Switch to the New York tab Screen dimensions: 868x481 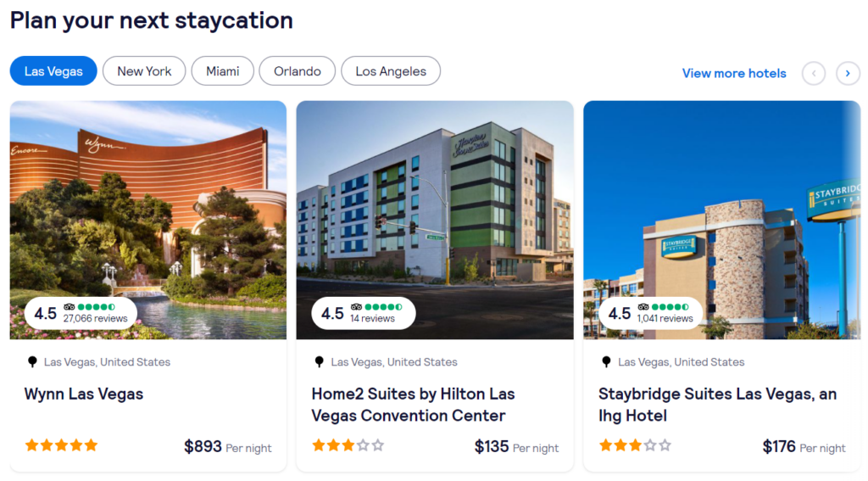144,71
